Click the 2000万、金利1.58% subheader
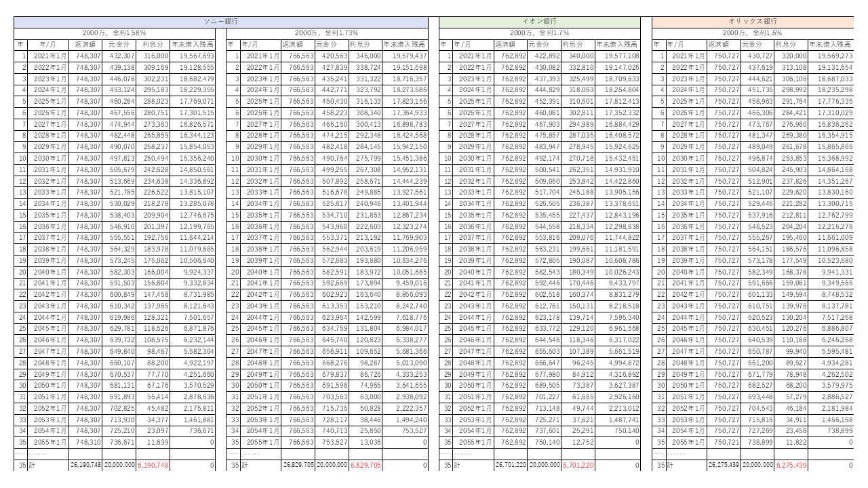Viewport: 868px width, 488px height. pos(114,33)
